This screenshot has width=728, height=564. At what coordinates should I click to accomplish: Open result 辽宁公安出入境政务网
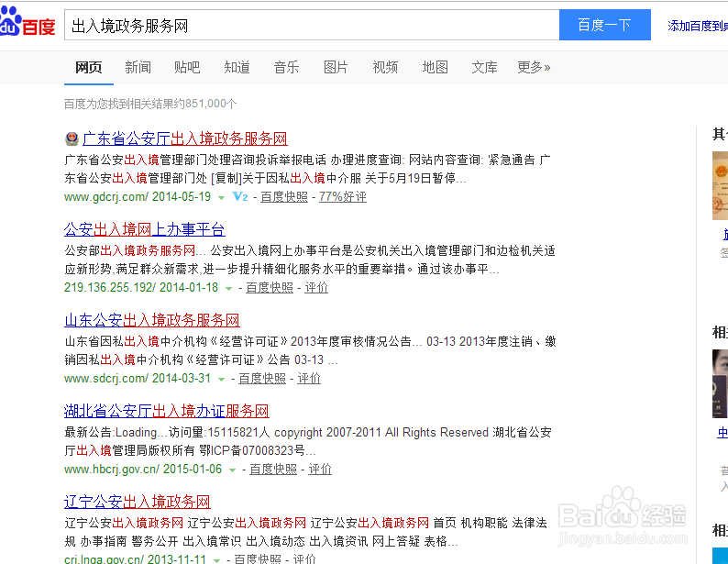pyautogui.click(x=138, y=502)
